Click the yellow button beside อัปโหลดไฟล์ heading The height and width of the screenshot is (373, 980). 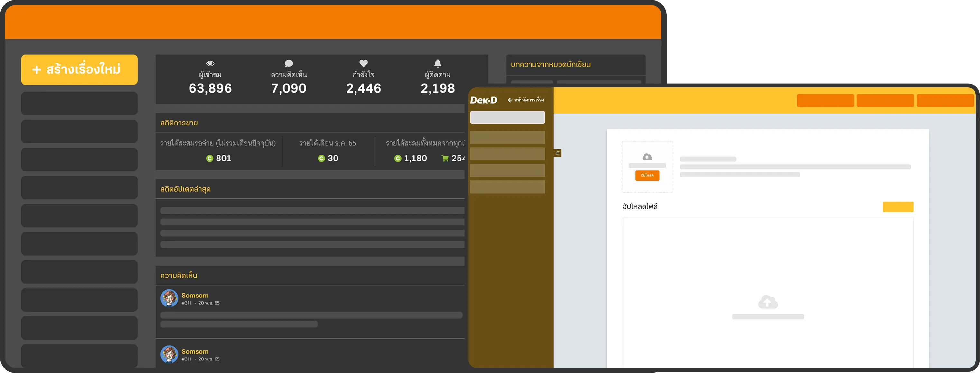[898, 207]
